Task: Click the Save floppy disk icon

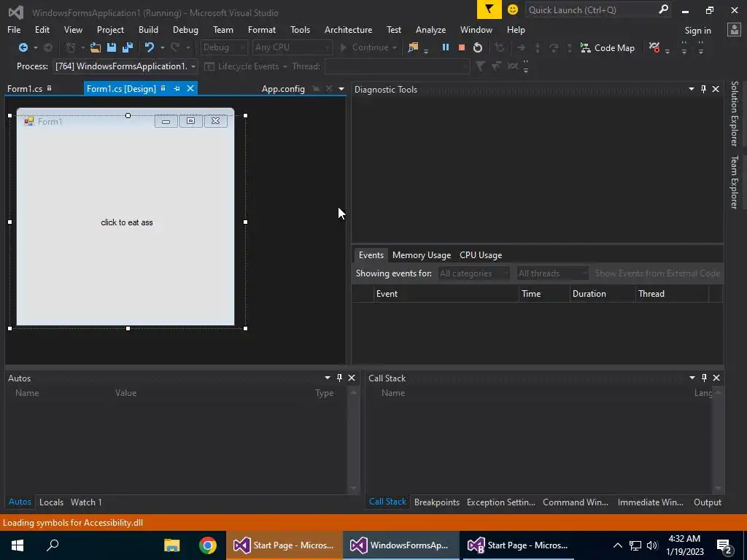Action: click(x=112, y=47)
